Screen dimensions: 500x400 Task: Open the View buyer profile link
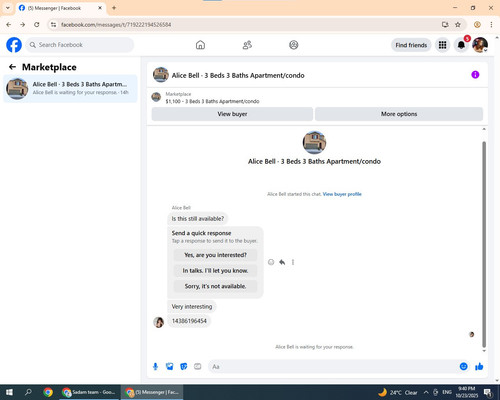click(x=342, y=194)
